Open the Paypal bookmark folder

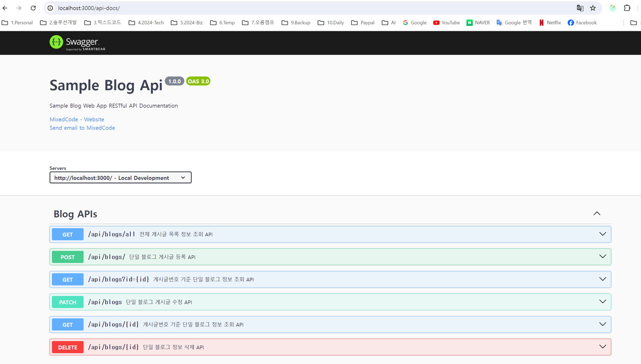tap(363, 23)
